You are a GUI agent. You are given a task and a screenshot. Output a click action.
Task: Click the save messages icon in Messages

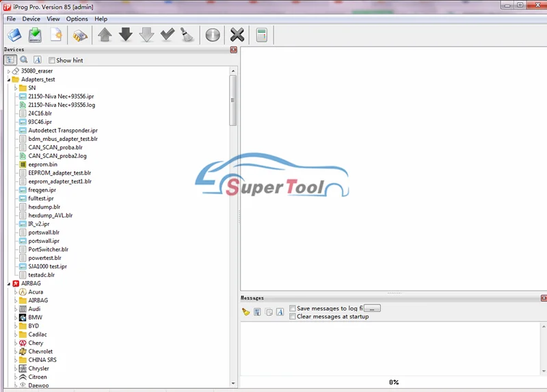pyautogui.click(x=257, y=312)
